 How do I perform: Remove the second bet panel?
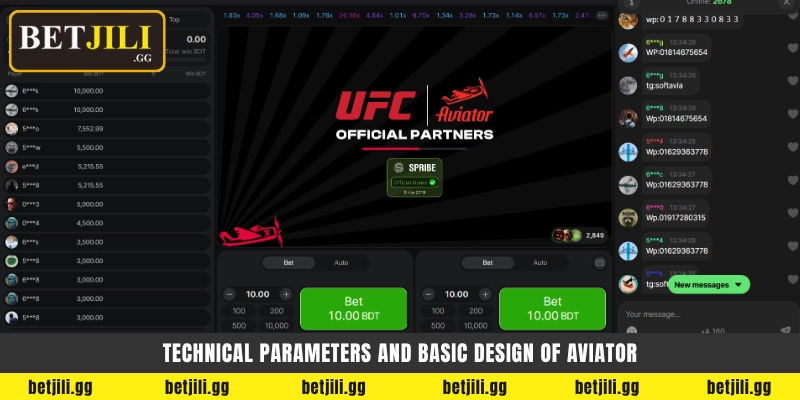tap(599, 263)
